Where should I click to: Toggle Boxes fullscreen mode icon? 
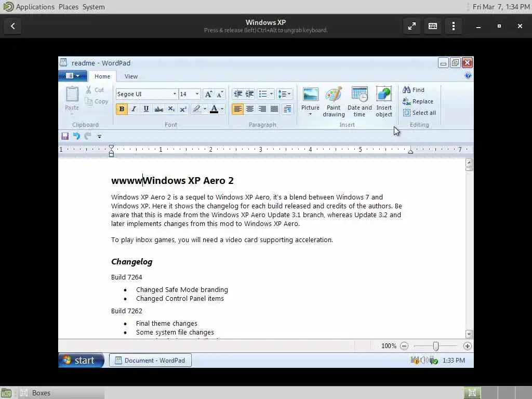click(412, 26)
